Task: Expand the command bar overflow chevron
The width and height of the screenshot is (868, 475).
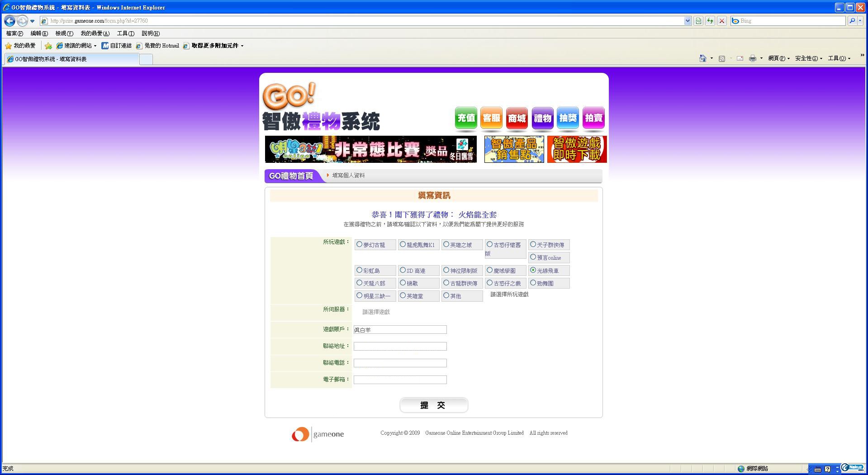Action: coord(862,55)
